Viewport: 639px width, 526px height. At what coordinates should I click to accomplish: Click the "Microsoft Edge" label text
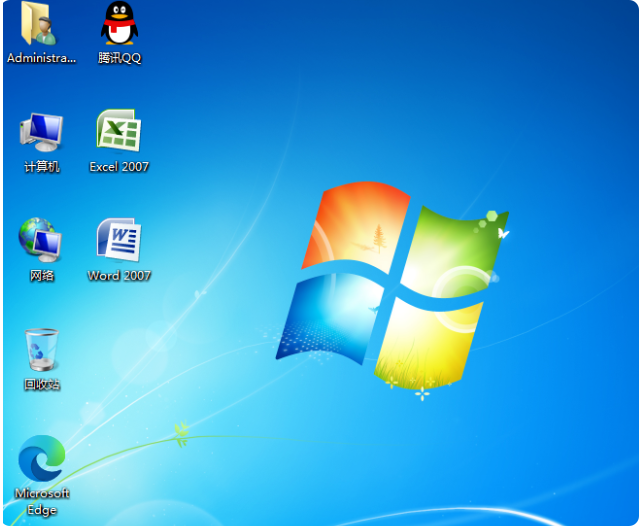42,502
